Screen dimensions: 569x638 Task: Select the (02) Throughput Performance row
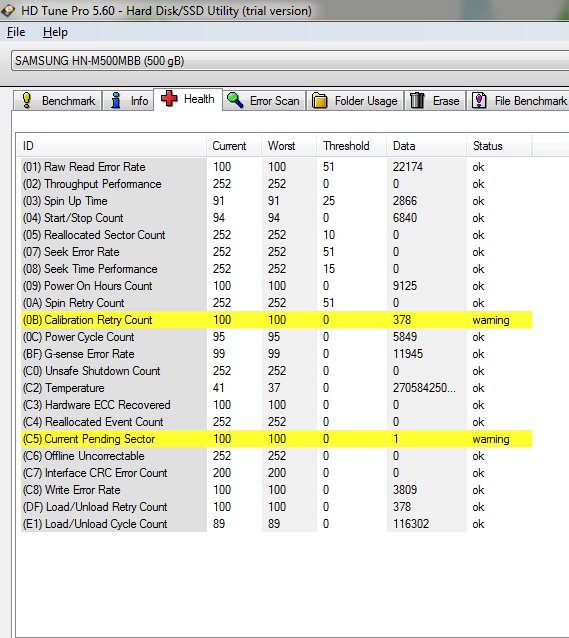(276, 184)
